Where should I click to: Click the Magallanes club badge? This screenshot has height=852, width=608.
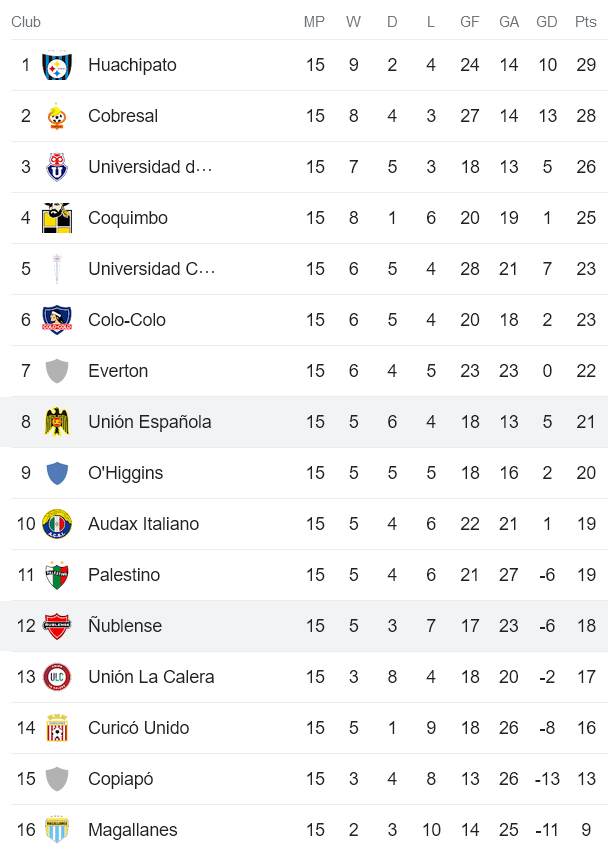point(57,829)
